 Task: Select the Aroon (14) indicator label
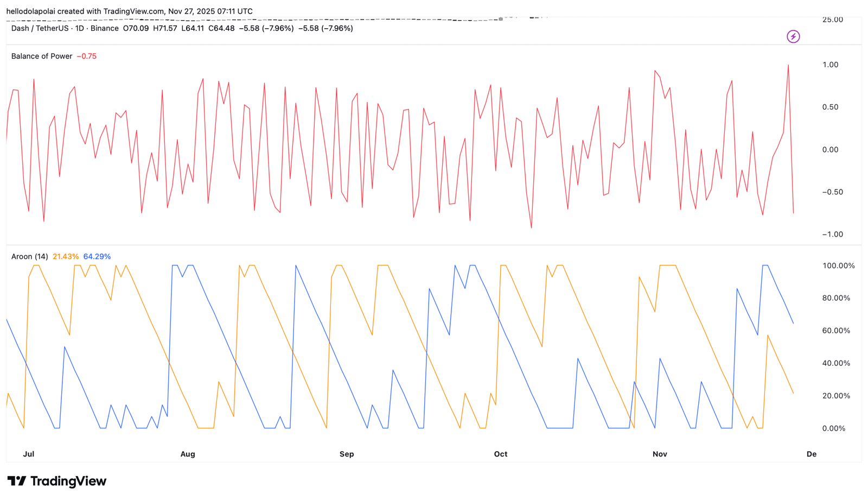click(30, 257)
